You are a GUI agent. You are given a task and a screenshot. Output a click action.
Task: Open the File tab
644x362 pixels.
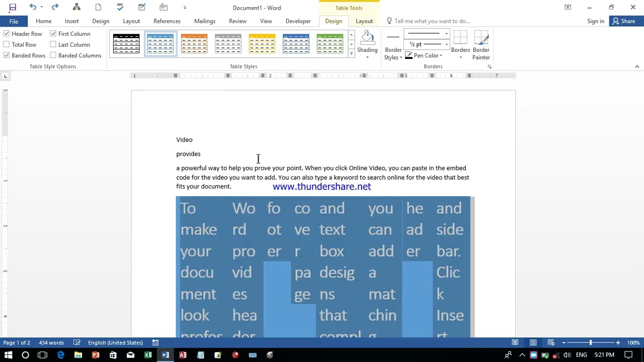click(14, 21)
